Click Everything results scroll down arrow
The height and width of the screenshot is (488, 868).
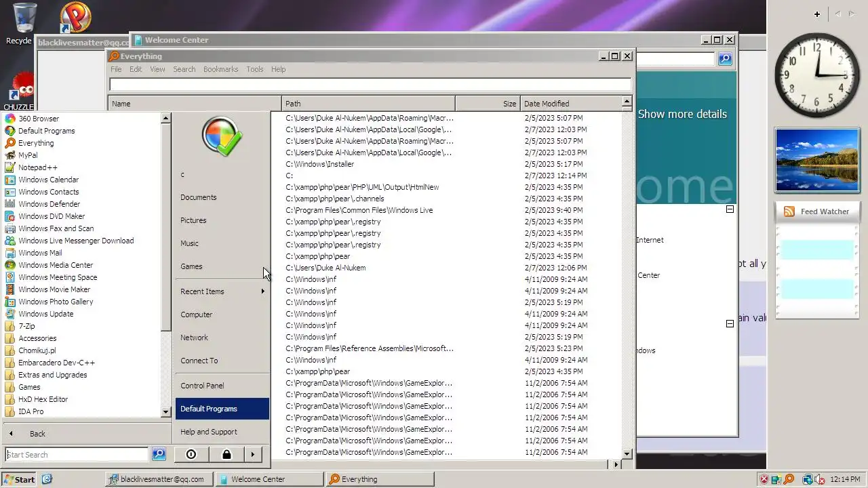pos(627,453)
